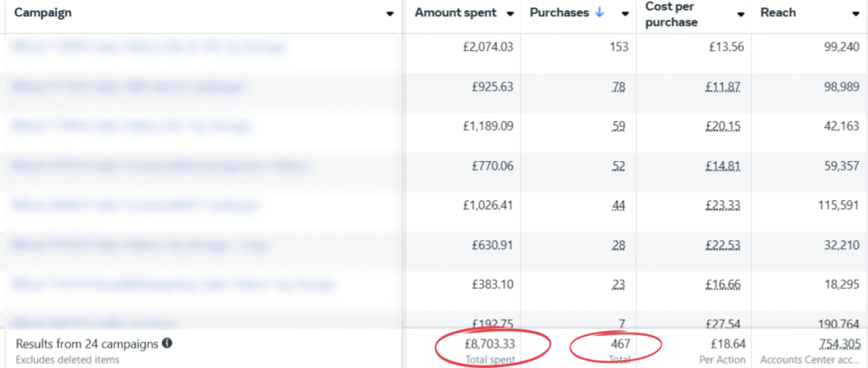Expand the Amount spent column menu arrow
868x368 pixels.
[510, 14]
